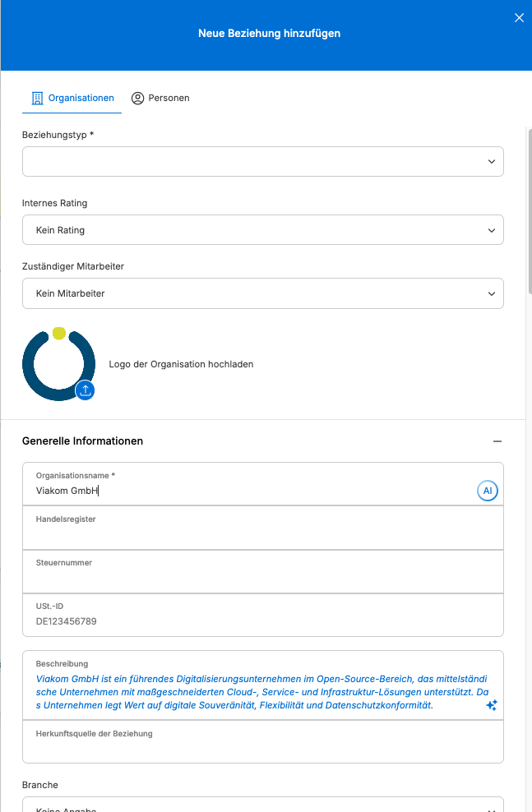Click the organisation logo thumbnail

(x=58, y=364)
